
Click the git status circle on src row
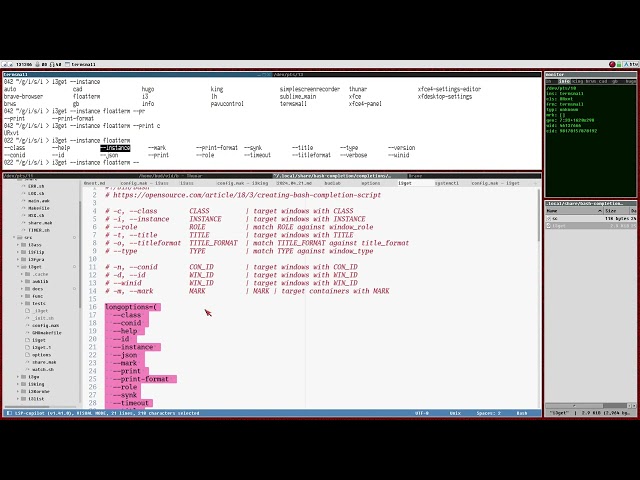[x=74, y=237]
